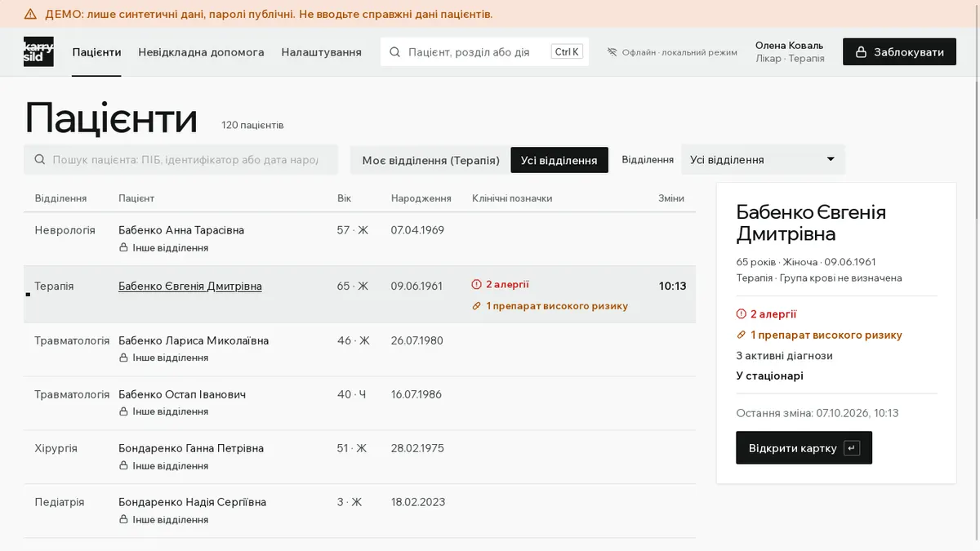Click the lock icon under Бондаренко Надія Сергіївна

[x=124, y=519]
